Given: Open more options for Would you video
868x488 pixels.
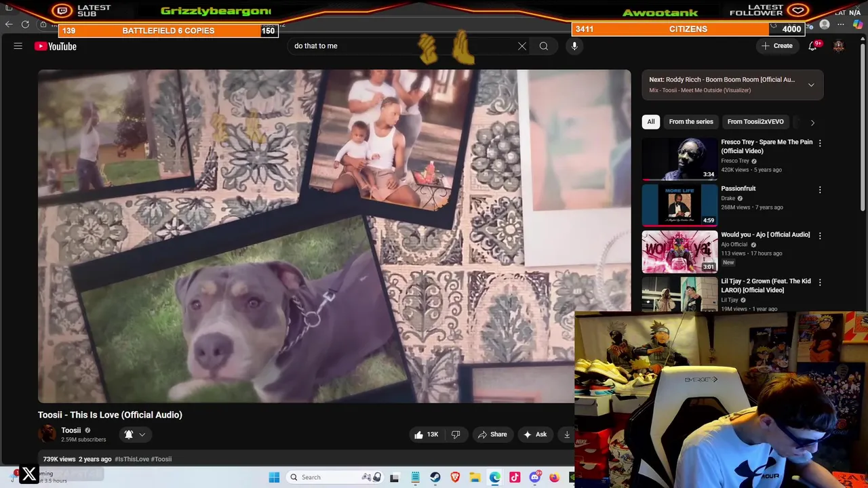Looking at the screenshot, I should click(x=820, y=236).
